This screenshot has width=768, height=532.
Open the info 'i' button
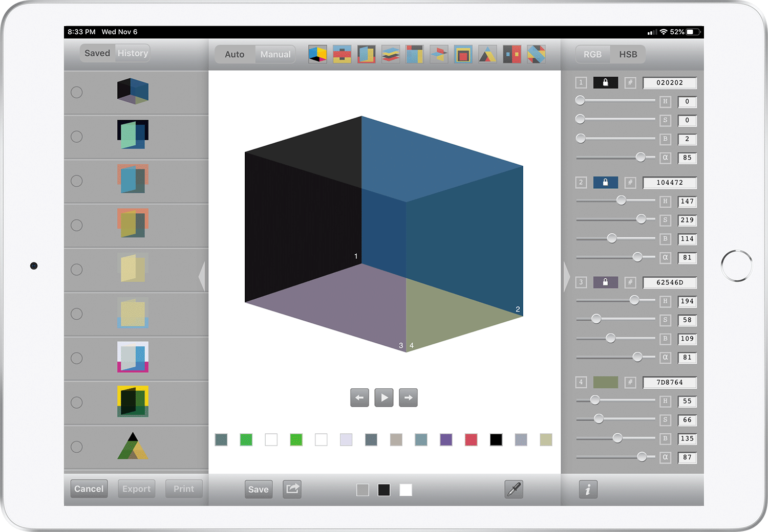click(x=588, y=489)
